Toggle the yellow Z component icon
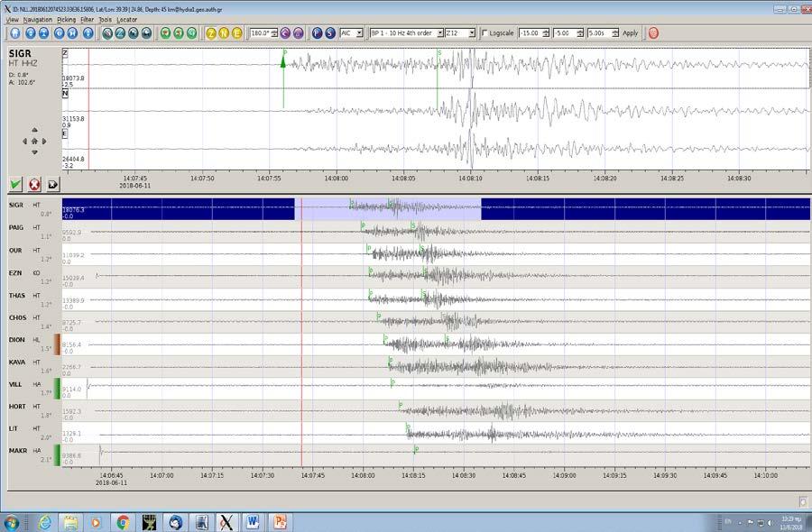812x532 pixels. [x=211, y=33]
